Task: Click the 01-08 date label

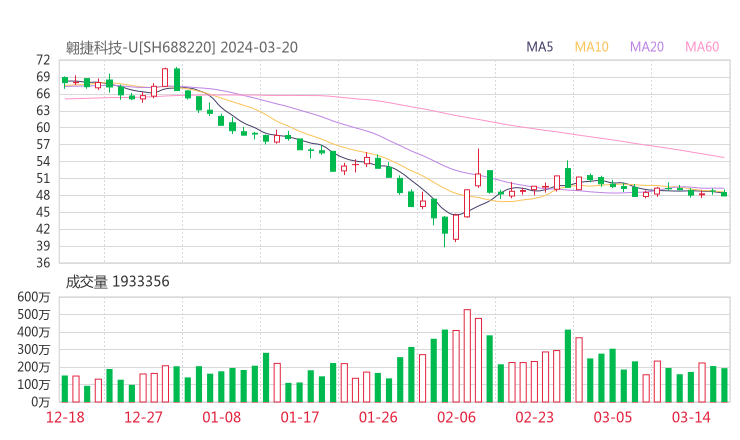Action: pyautogui.click(x=221, y=417)
